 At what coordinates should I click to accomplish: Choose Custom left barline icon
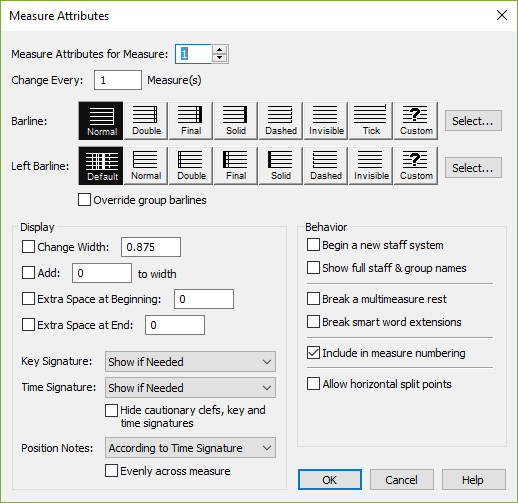(x=416, y=166)
